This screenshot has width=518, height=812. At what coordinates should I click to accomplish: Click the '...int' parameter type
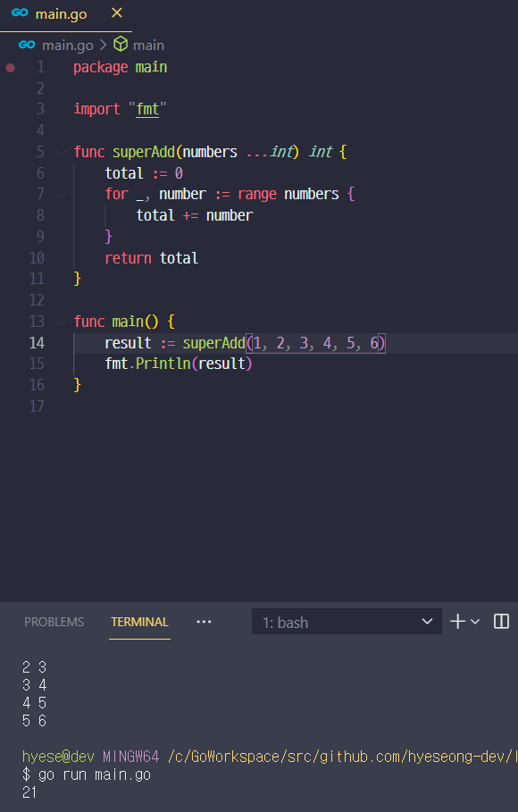[271, 152]
